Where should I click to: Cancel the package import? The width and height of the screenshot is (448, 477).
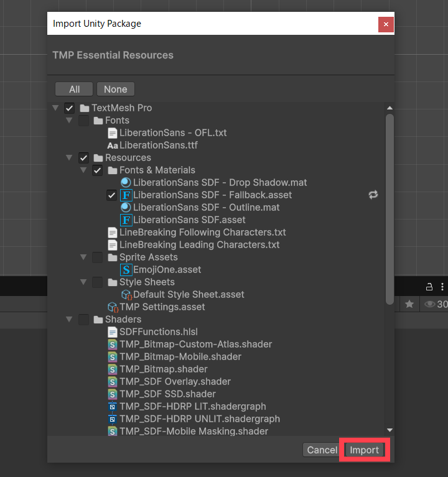pyautogui.click(x=322, y=450)
